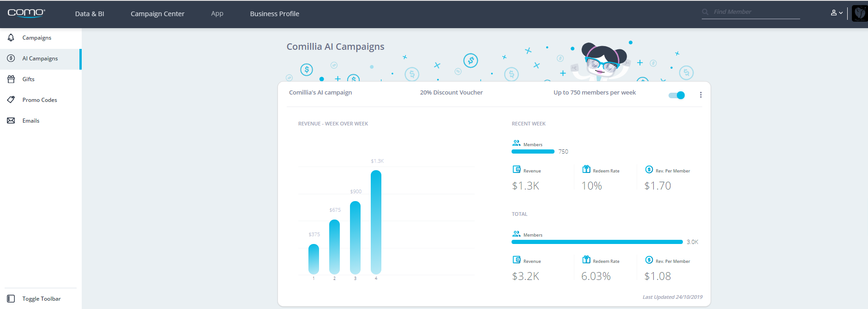
Task: Click the 10% redeem rate value
Action: coord(591,186)
